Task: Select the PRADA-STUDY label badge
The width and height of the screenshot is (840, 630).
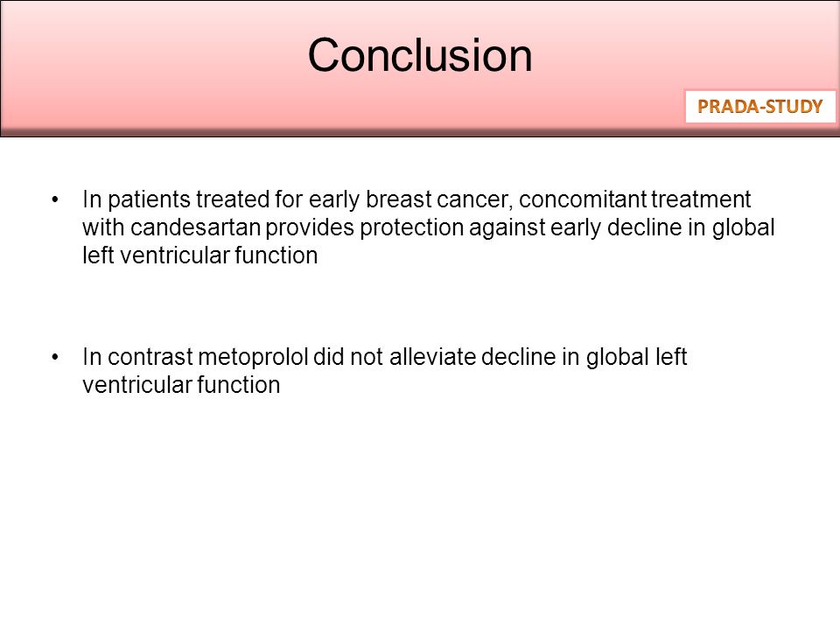Action: click(x=760, y=107)
